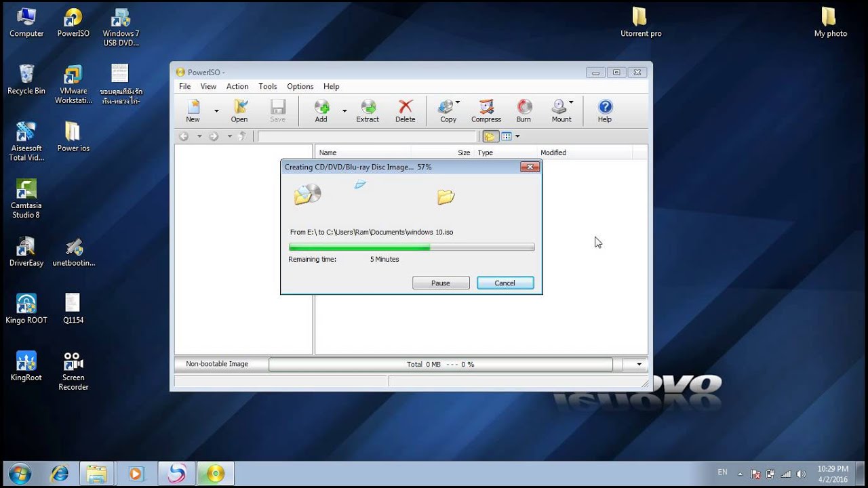
Task: Select the Utorrent pro folder
Action: click(x=641, y=22)
